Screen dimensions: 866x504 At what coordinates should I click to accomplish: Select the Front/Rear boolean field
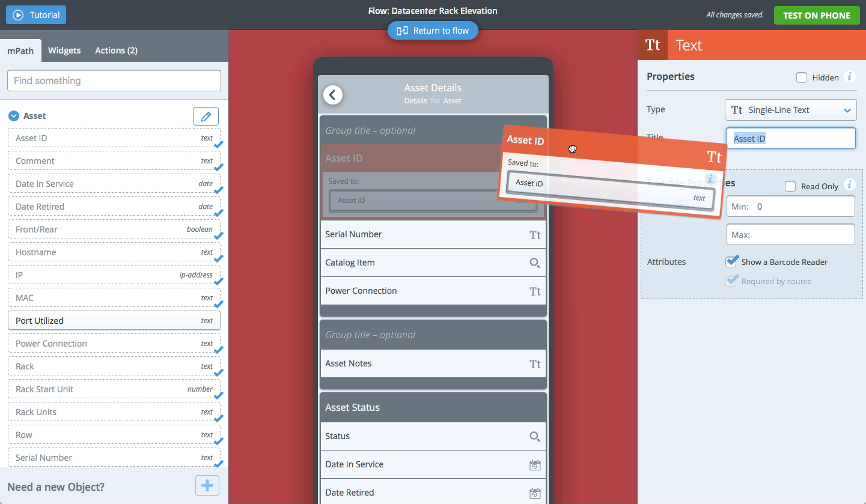click(114, 229)
